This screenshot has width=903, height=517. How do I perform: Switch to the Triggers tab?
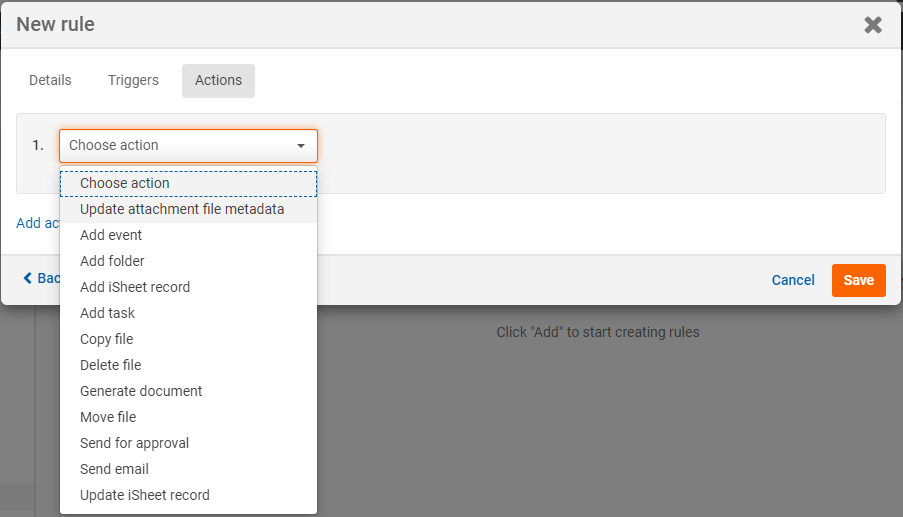[133, 81]
